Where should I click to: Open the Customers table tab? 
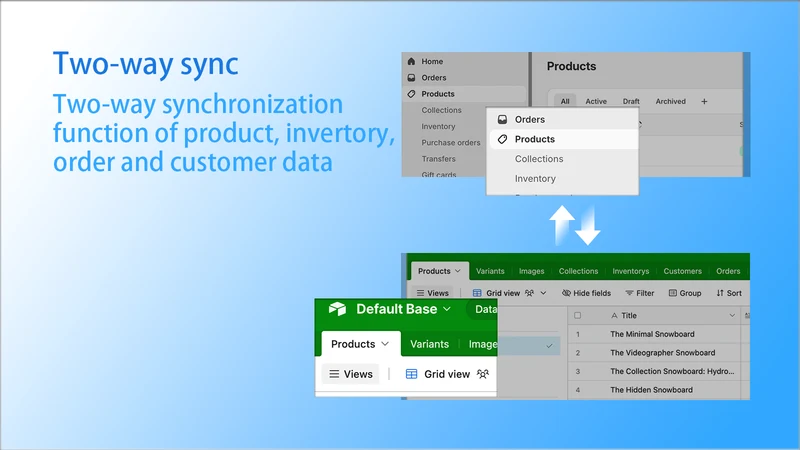(x=683, y=271)
